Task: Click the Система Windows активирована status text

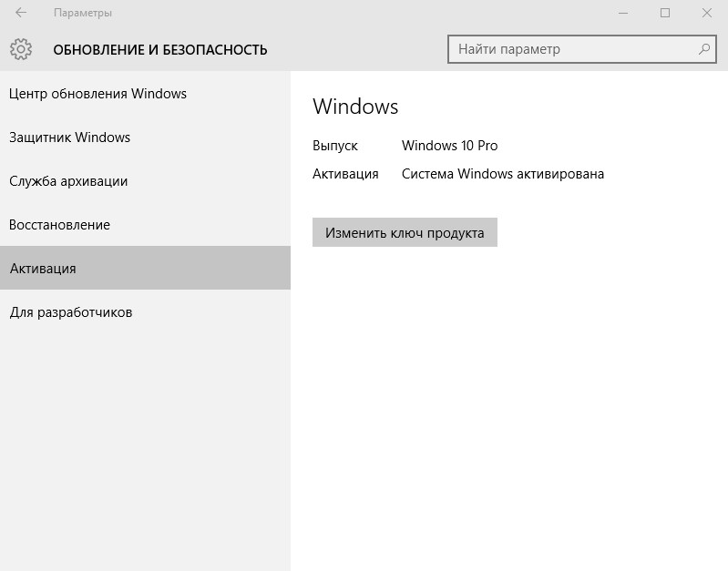Action: click(502, 174)
